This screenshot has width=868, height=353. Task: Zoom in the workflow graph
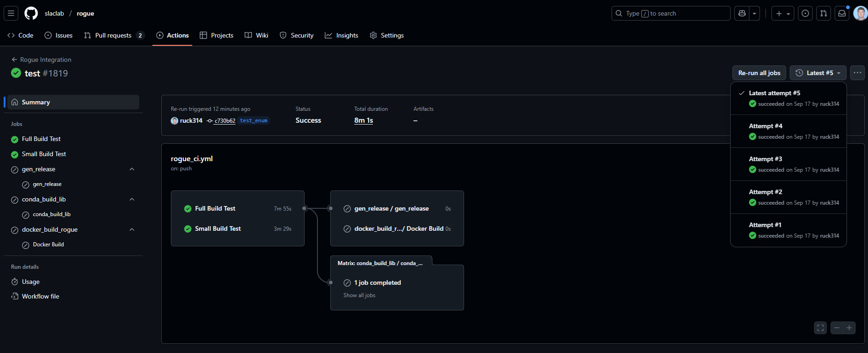(x=849, y=328)
